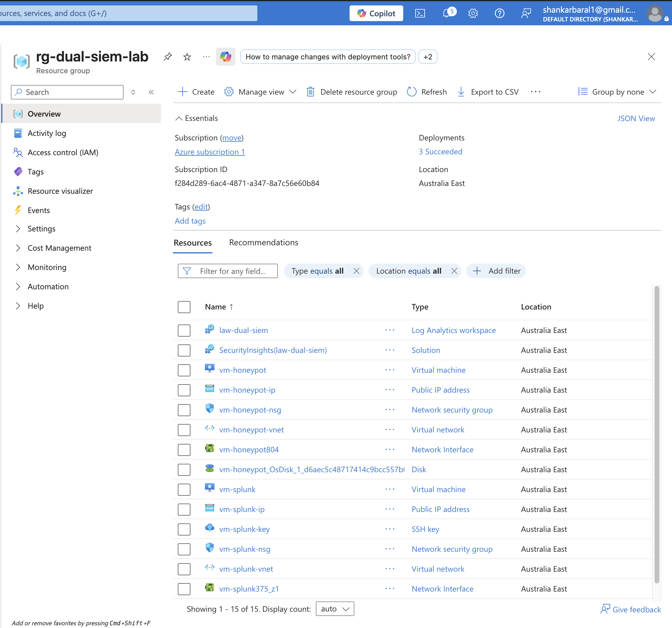Focus the Filter for any field box

coord(228,271)
